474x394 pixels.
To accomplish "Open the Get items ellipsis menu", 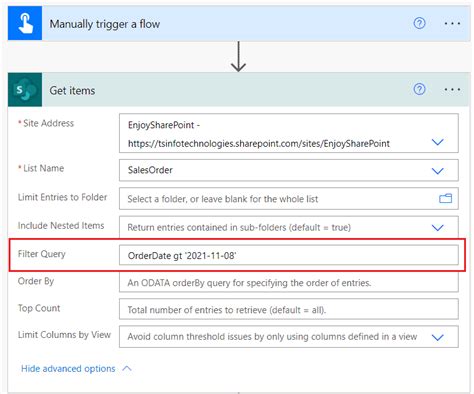I will 452,89.
